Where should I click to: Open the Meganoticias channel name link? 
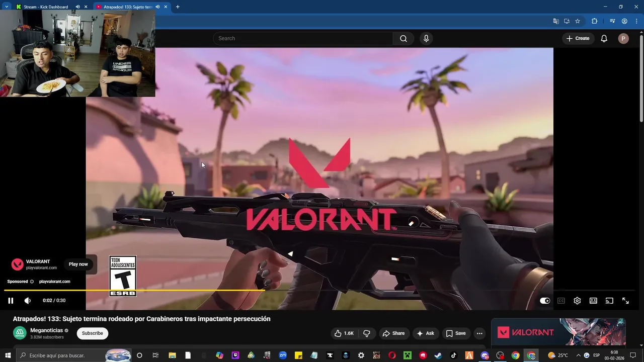tap(46, 330)
